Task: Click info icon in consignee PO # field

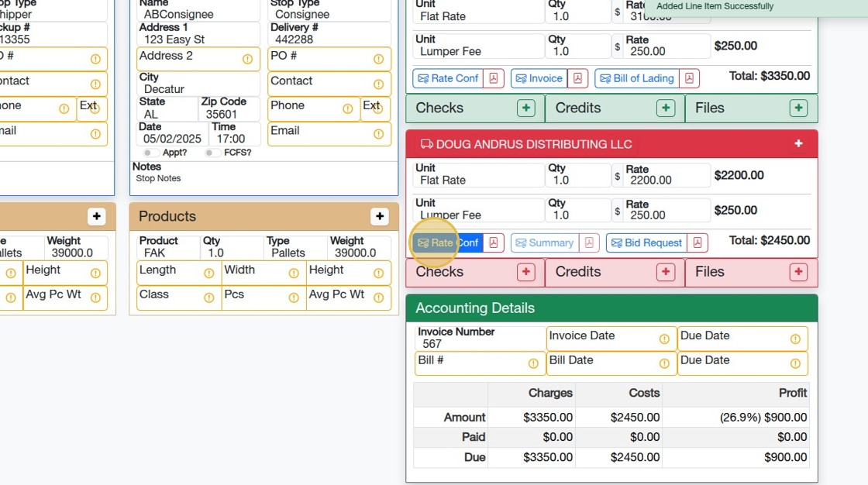Action: tap(379, 59)
